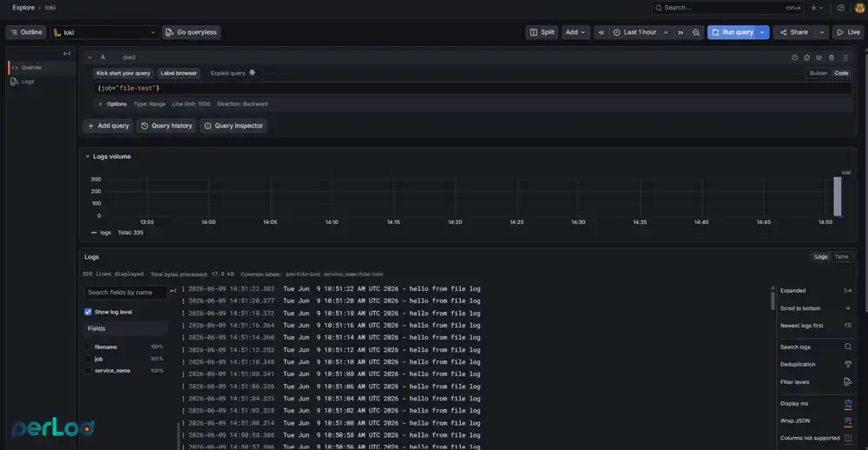Share the Explore query

tap(794, 32)
